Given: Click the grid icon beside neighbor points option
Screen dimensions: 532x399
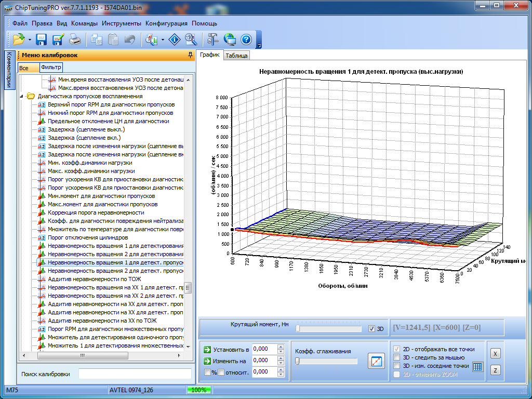Looking at the screenshot, I should pos(477,366).
